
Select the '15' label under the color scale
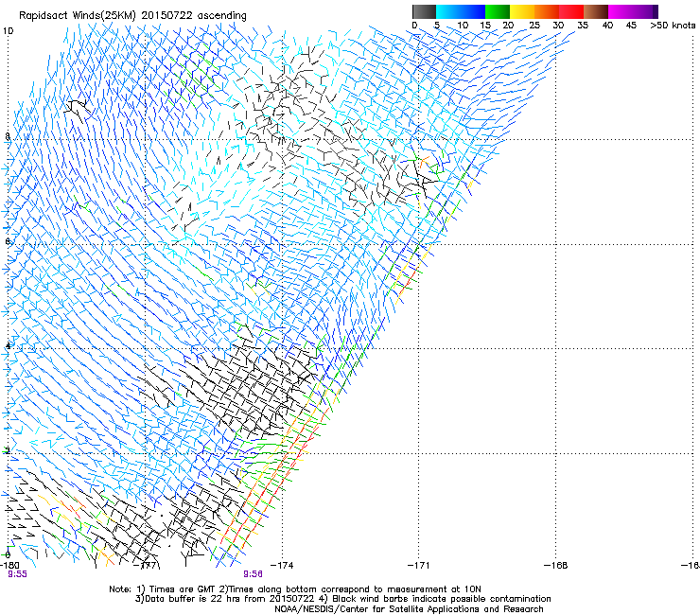485,25
